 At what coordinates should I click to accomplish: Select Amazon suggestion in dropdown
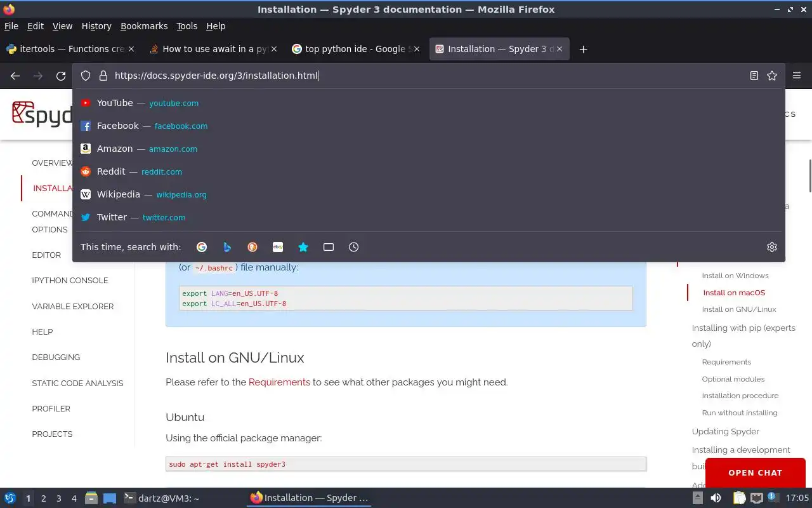429,149
